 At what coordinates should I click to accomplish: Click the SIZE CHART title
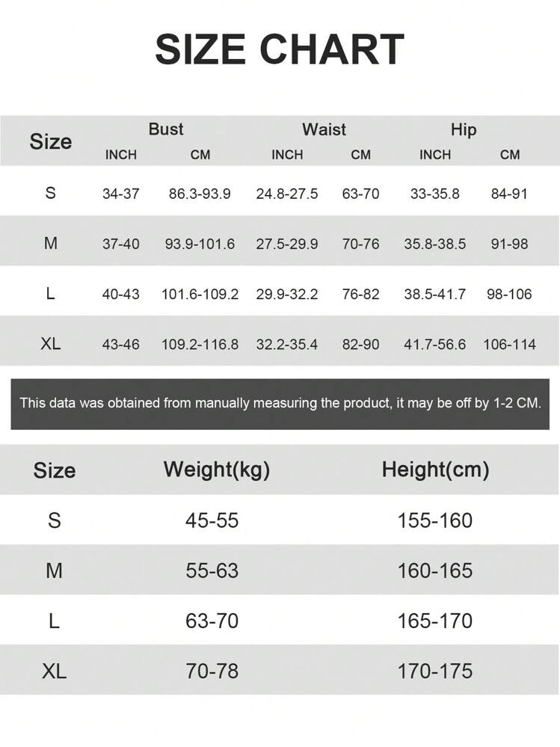[x=279, y=50]
